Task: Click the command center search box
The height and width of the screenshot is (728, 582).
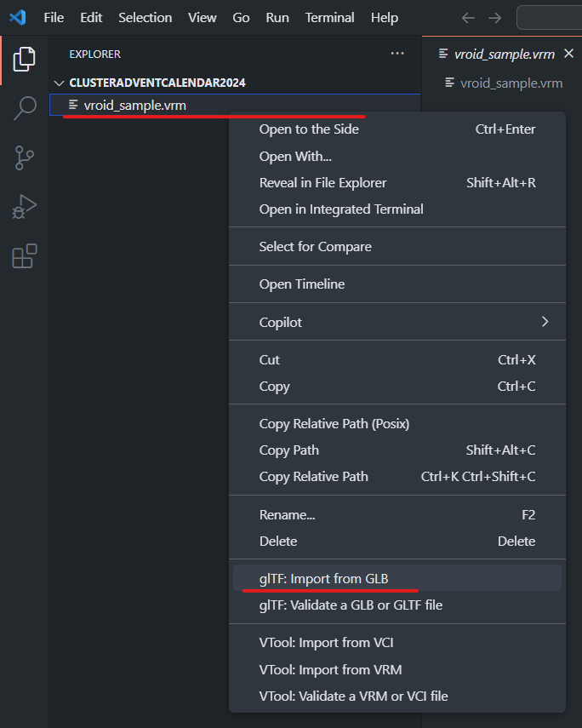Action: point(549,18)
